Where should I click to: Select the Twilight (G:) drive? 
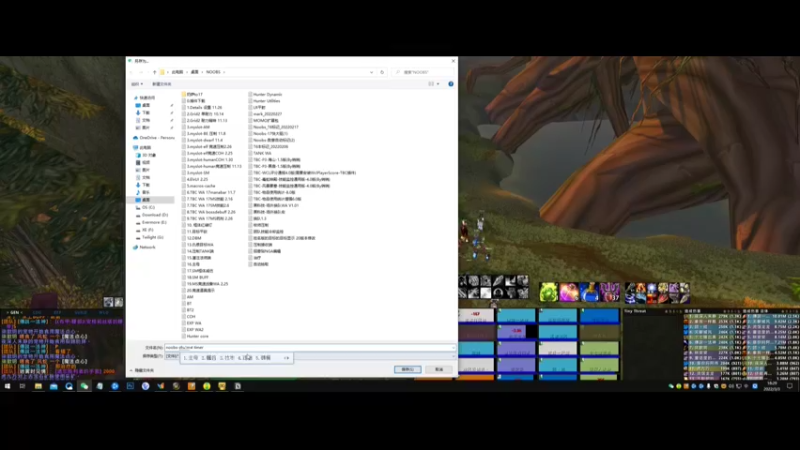[149, 237]
